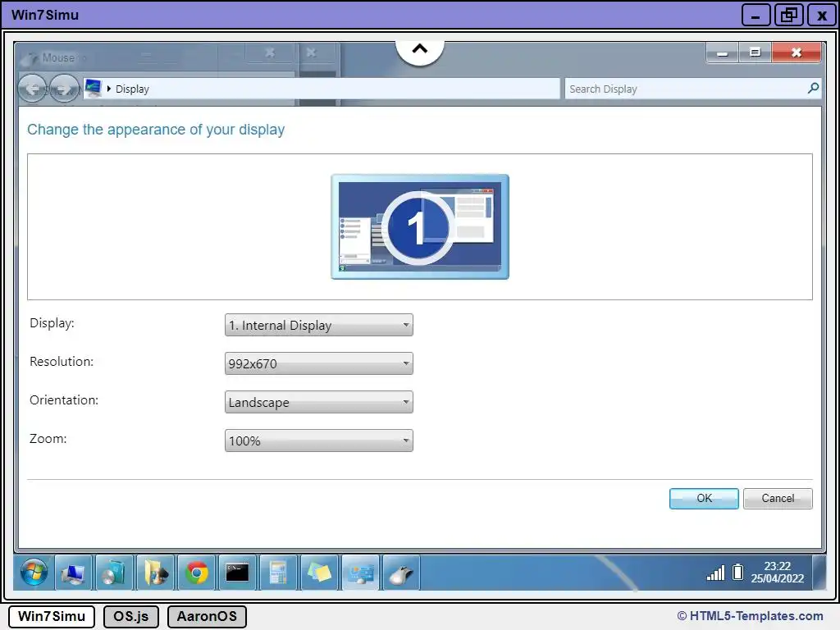
Task: Maximize the Display window
Action: click(756, 52)
